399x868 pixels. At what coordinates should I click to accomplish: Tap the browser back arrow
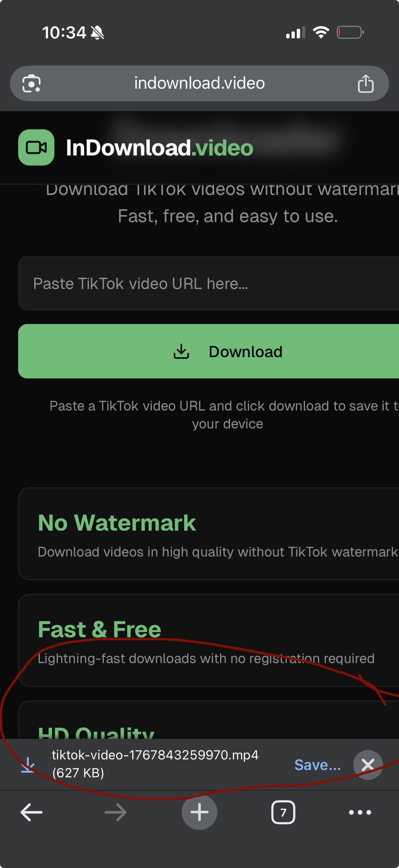tap(31, 812)
